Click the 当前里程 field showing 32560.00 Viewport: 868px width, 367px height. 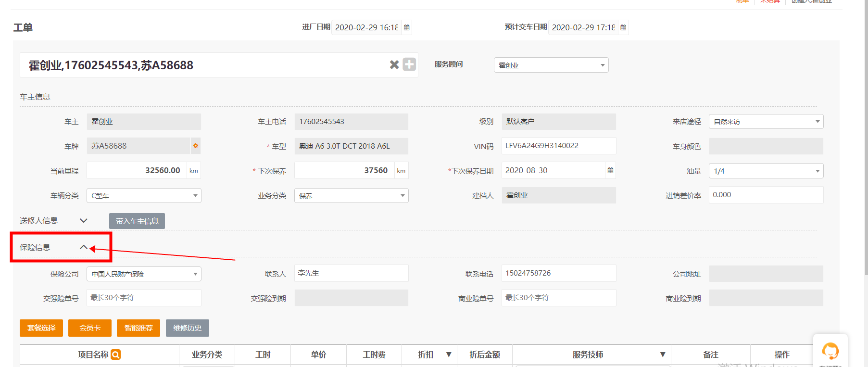click(x=137, y=170)
